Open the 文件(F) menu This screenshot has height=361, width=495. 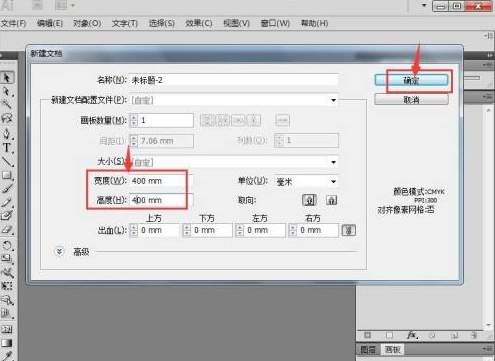tap(14, 23)
